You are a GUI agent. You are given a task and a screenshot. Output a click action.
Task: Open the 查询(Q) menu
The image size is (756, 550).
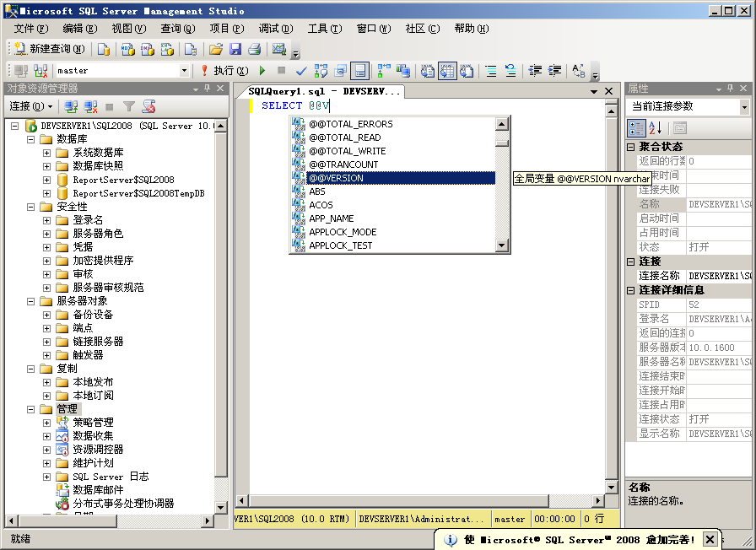[178, 29]
